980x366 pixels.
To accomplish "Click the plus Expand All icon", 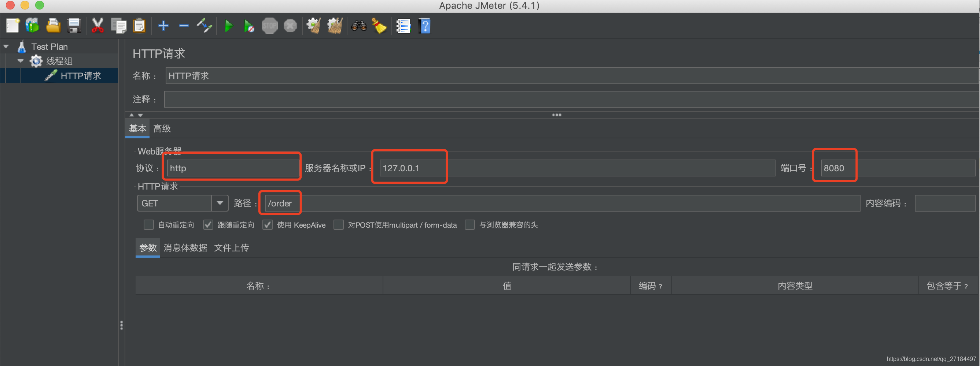I will click(x=163, y=26).
